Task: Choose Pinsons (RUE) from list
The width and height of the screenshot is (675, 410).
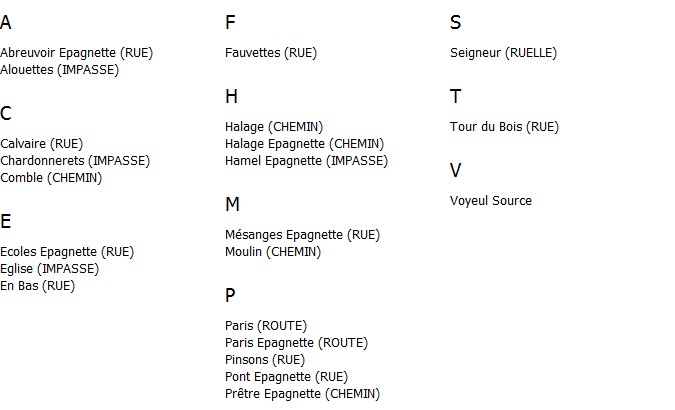Action: [265, 360]
